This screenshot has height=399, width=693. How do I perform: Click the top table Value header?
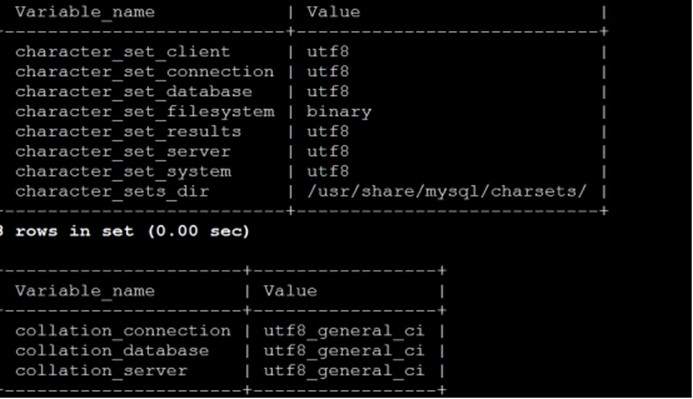[333, 12]
